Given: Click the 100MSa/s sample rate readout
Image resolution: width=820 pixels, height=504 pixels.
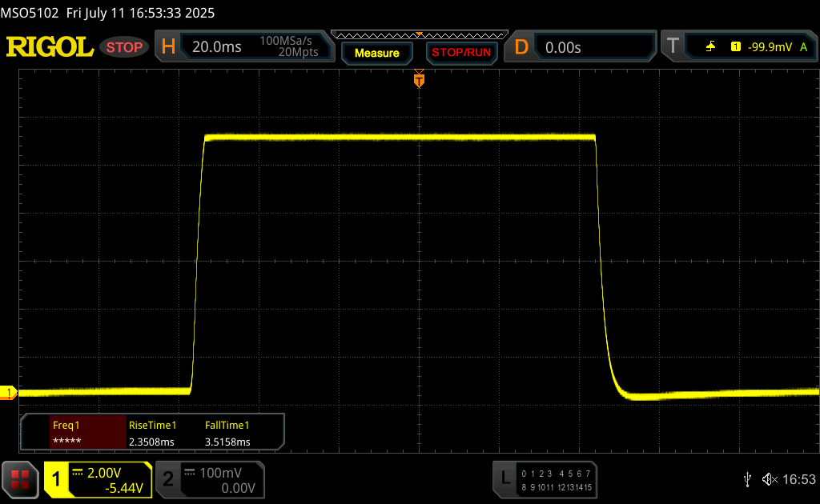Looking at the screenshot, I should point(286,41).
